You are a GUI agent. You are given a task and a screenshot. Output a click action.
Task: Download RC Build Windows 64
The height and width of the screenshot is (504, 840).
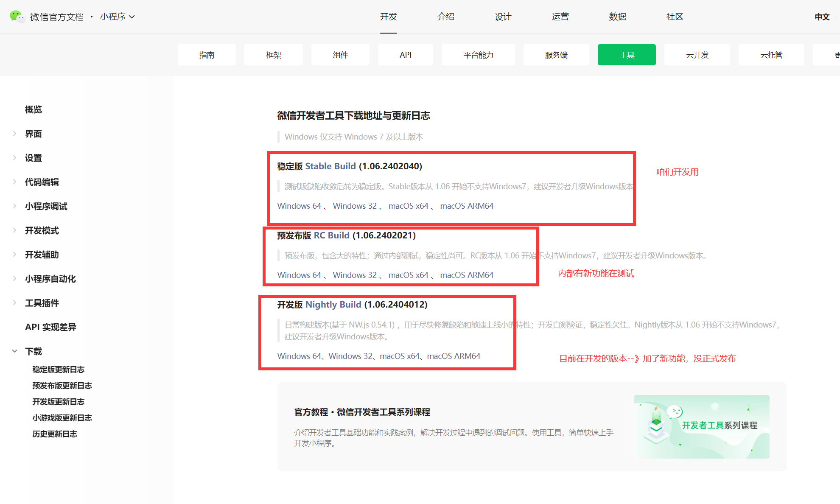click(299, 275)
